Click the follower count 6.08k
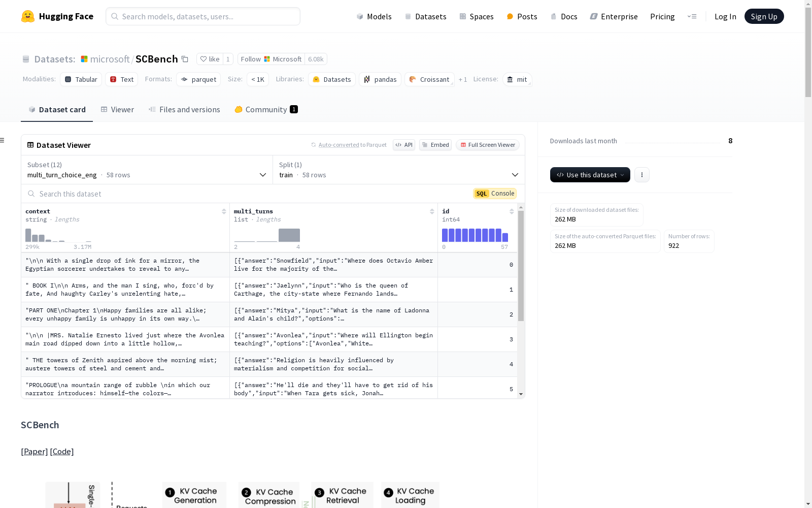This screenshot has width=812, height=508. tap(316, 59)
